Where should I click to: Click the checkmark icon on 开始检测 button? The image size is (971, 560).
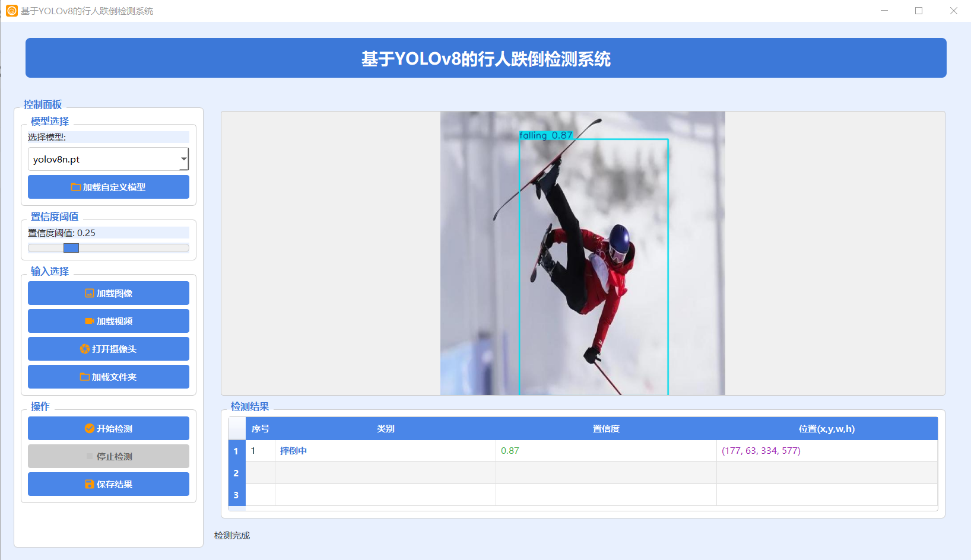click(x=88, y=428)
